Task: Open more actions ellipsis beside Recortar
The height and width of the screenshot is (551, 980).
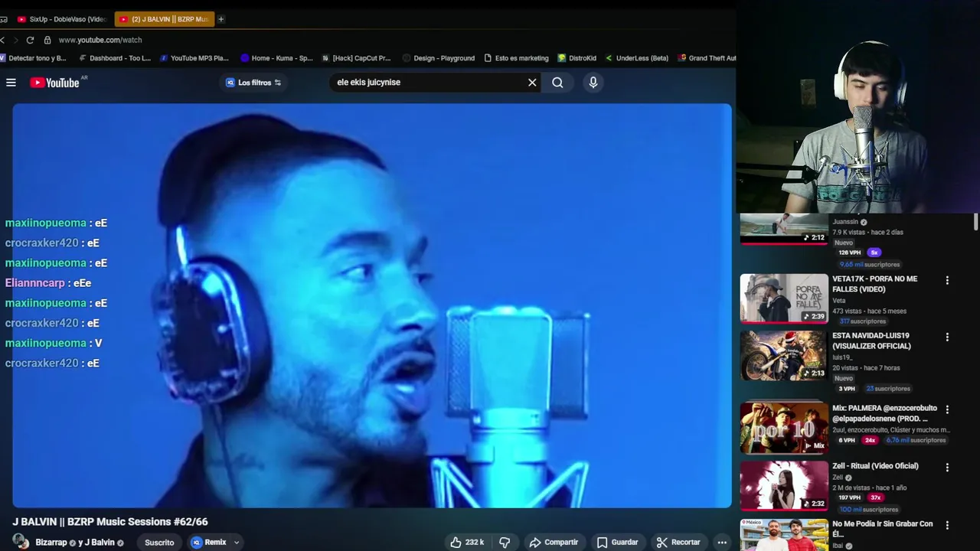Action: tap(722, 542)
